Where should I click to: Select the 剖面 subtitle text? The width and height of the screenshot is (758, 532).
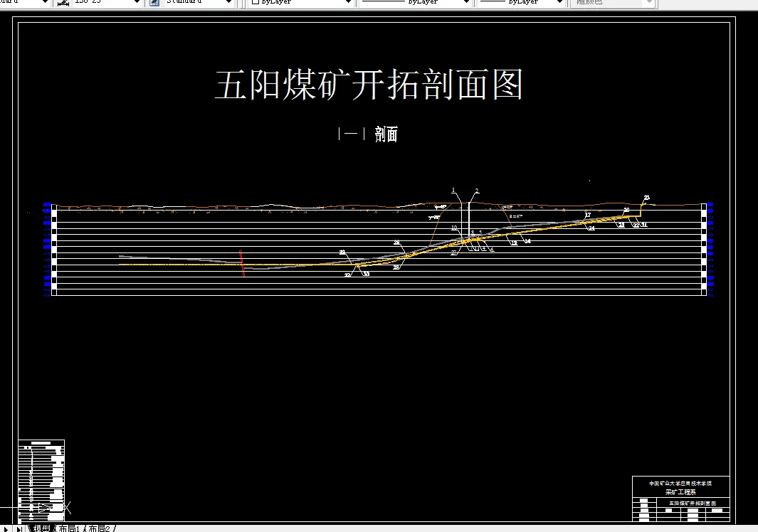click(386, 134)
